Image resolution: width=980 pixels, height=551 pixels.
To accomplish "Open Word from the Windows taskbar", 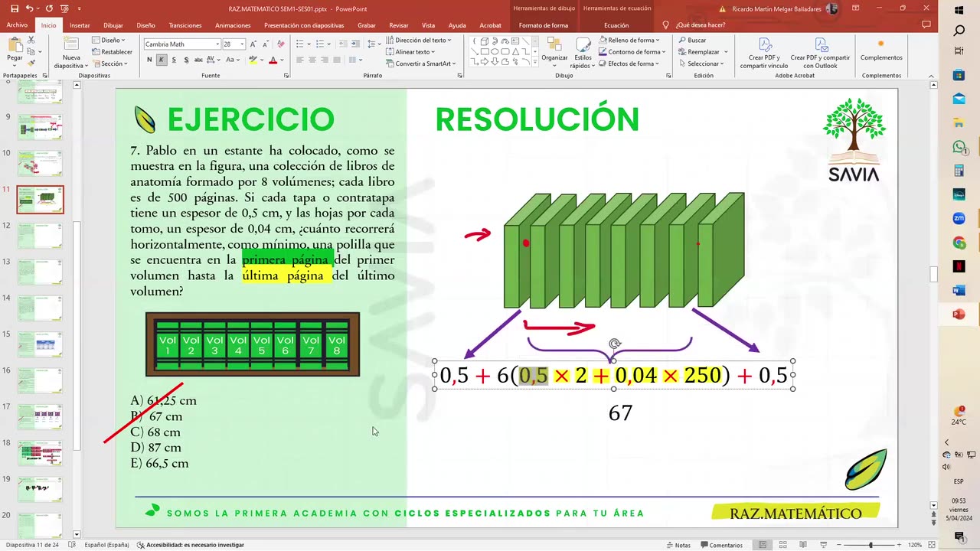I will (959, 291).
